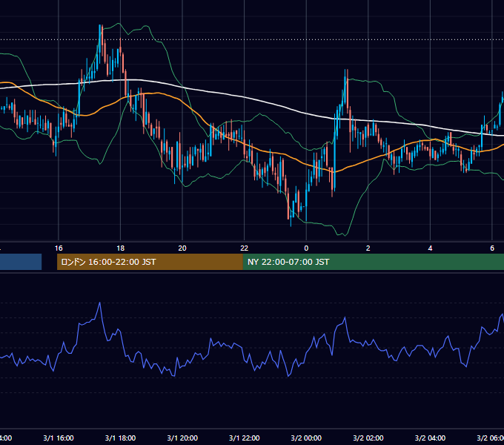Click the '20' hour label on the upper time axis

pyautogui.click(x=182, y=248)
